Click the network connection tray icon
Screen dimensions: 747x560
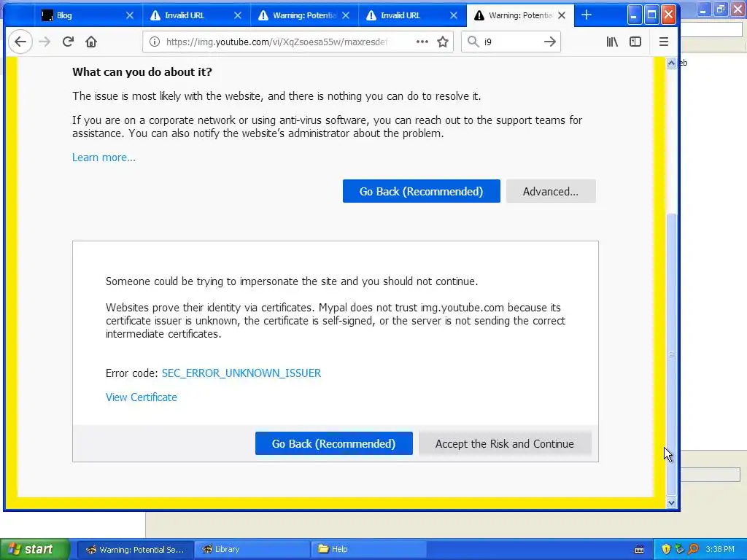[x=679, y=550]
